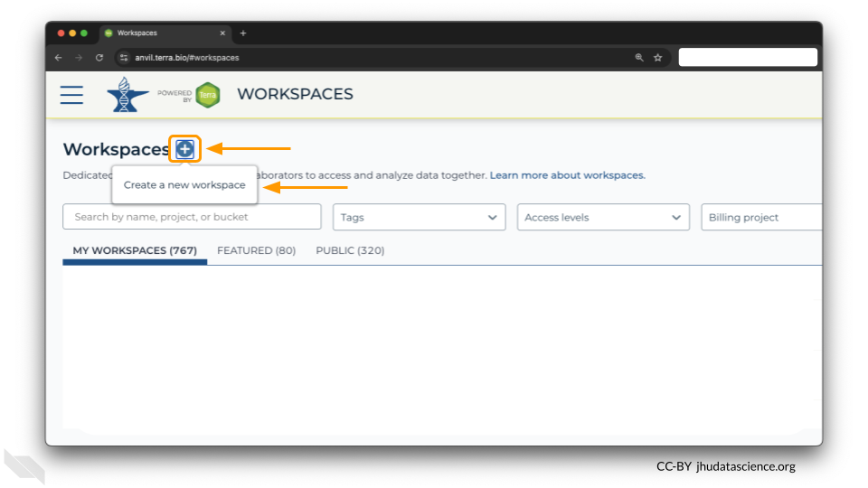Screen dimensions: 868x488
Task: Open Learn more about workspaces link
Action: click(568, 175)
